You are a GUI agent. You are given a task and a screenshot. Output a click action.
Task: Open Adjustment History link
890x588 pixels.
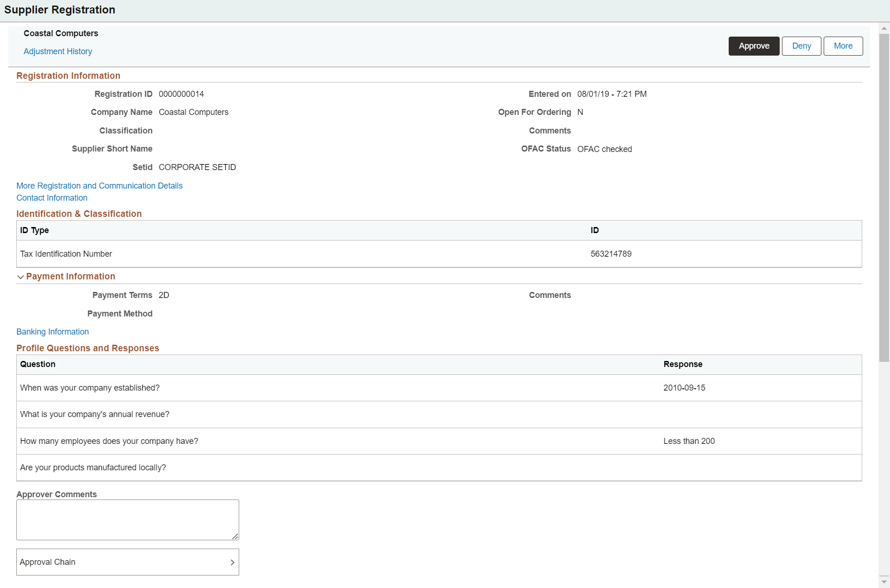[57, 51]
